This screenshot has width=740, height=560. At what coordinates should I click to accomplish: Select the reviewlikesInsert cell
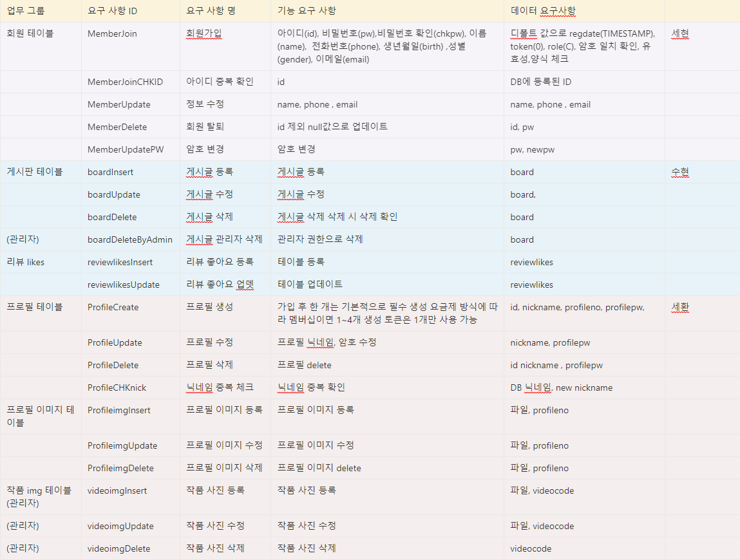(130, 262)
